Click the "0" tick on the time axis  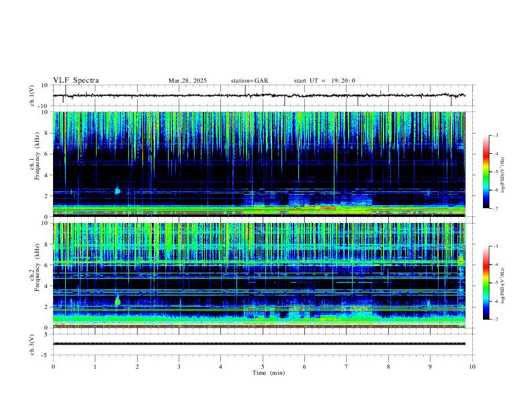[x=53, y=367]
